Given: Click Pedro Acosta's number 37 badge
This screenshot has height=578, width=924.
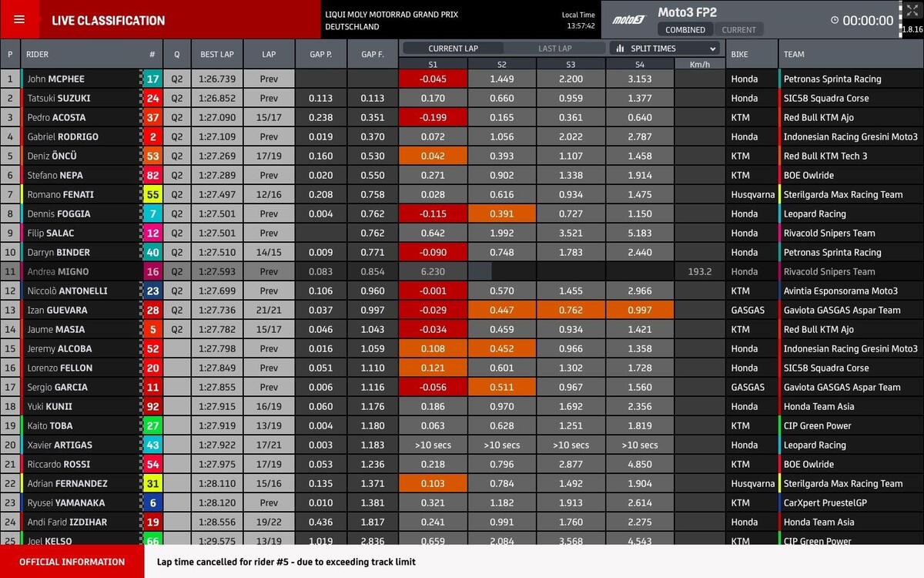Looking at the screenshot, I should (152, 117).
